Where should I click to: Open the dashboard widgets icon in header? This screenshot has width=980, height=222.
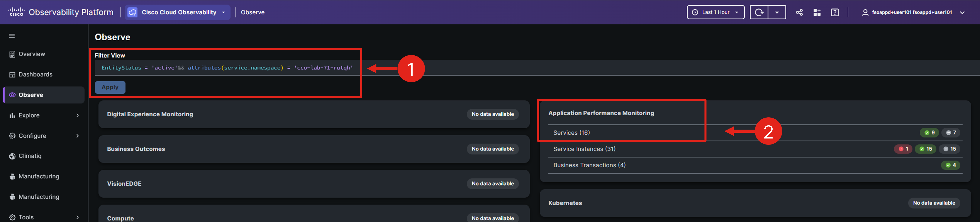(817, 12)
